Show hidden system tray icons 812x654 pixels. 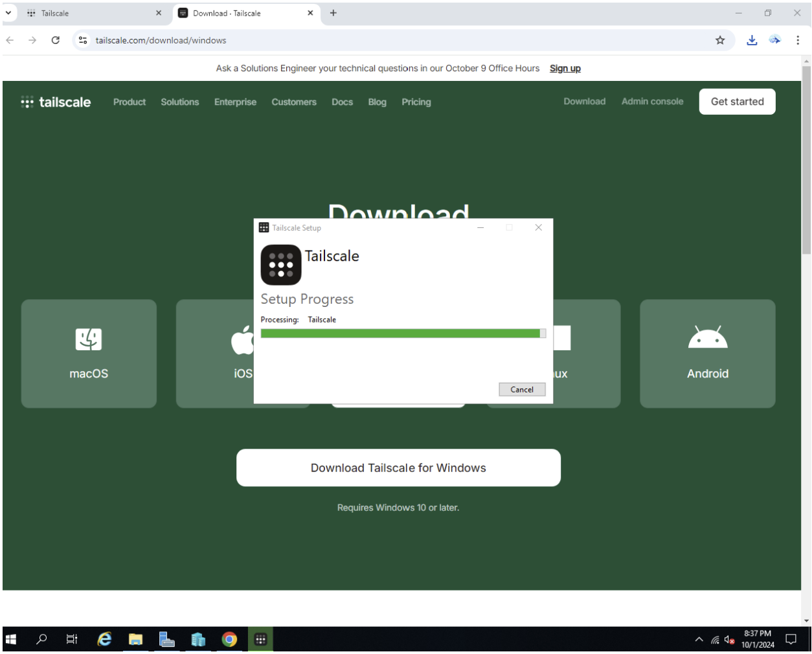point(699,640)
